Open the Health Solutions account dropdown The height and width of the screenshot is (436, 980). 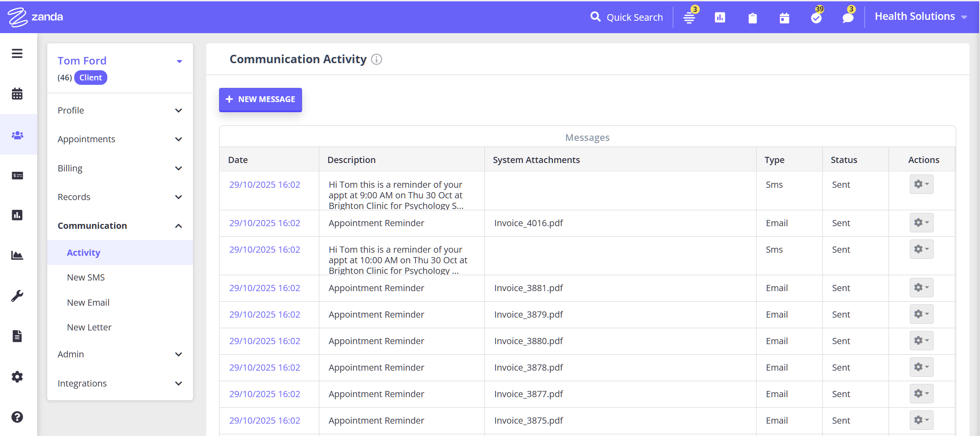pyautogui.click(x=920, y=17)
